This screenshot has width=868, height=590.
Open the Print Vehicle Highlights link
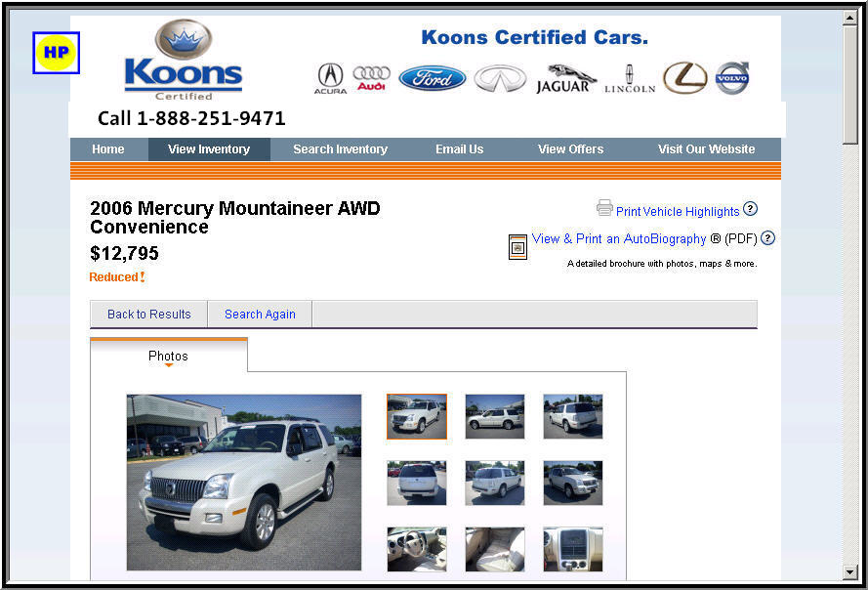point(677,212)
